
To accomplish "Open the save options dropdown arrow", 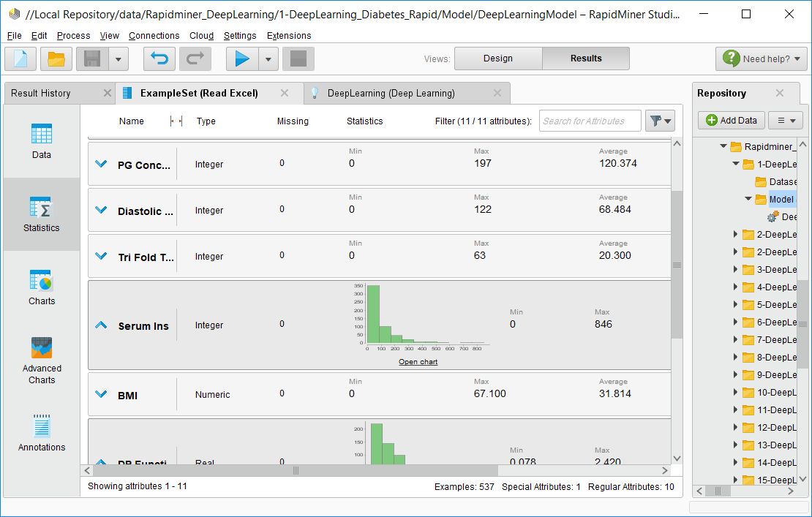I will (118, 59).
